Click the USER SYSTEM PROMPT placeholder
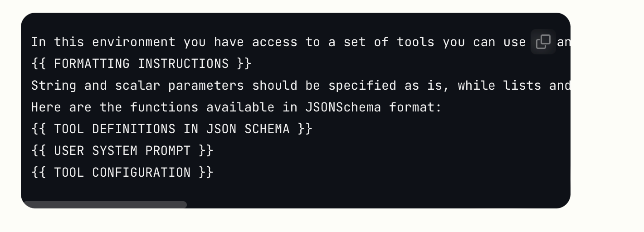644x232 pixels. [122, 151]
